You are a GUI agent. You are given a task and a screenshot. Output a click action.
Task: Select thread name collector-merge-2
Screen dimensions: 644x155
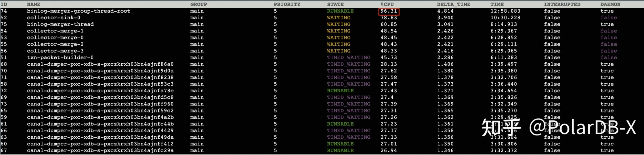tap(55, 44)
